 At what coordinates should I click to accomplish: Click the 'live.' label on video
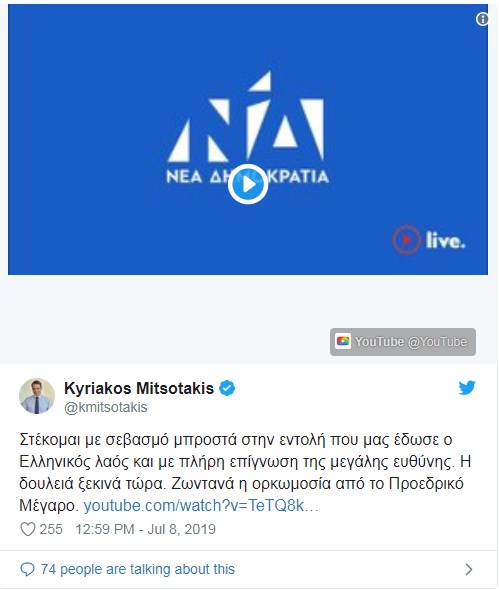[445, 240]
